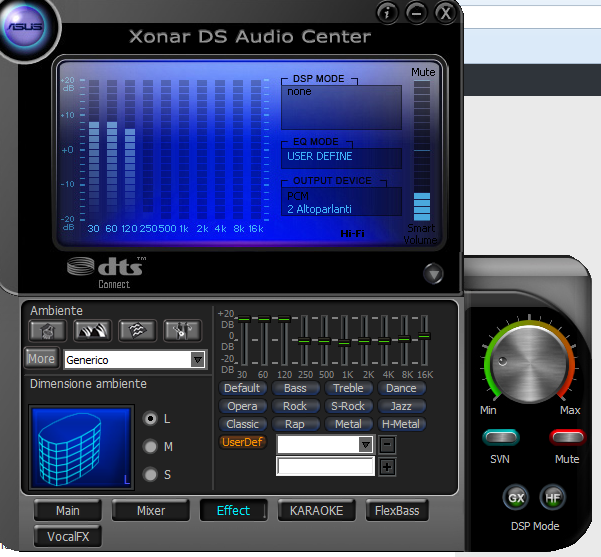This screenshot has height=557, width=601.
Task: Click PCM in OUTPUT DEVICE box
Action: coord(298,196)
